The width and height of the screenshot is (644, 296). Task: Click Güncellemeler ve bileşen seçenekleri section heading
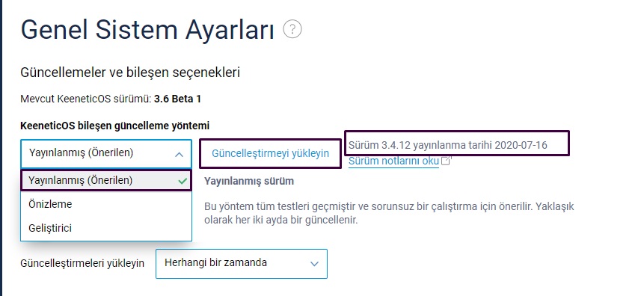click(130, 73)
